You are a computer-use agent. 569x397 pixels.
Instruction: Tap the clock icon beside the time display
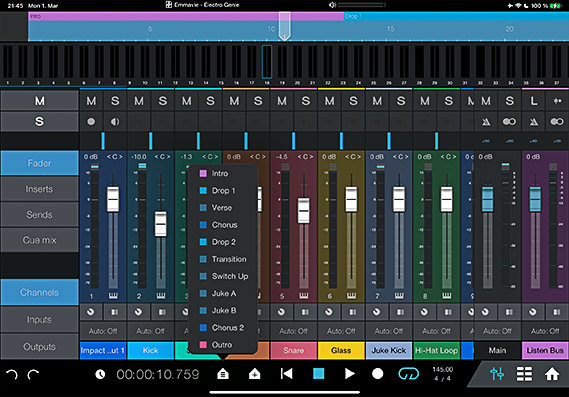click(100, 374)
